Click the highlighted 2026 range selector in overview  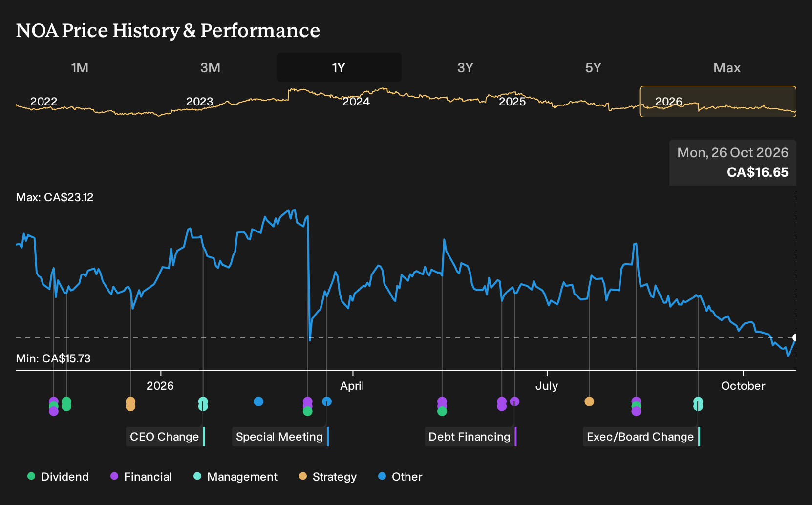[718, 102]
